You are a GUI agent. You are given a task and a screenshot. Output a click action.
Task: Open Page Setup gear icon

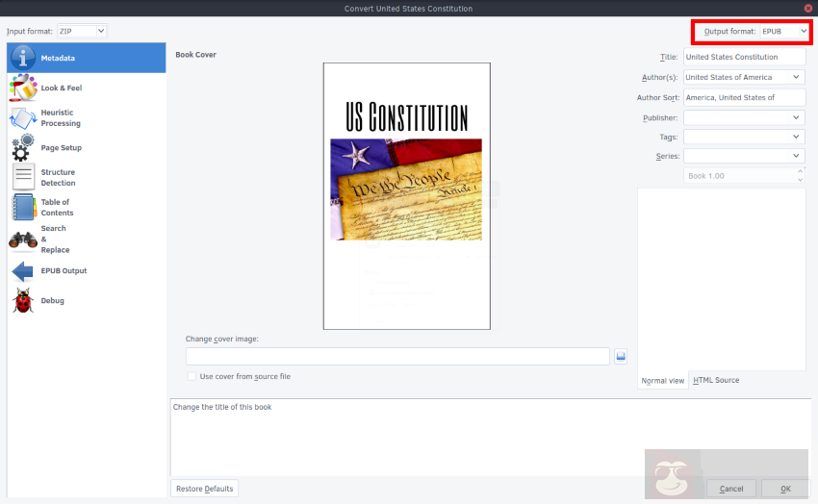click(23, 148)
